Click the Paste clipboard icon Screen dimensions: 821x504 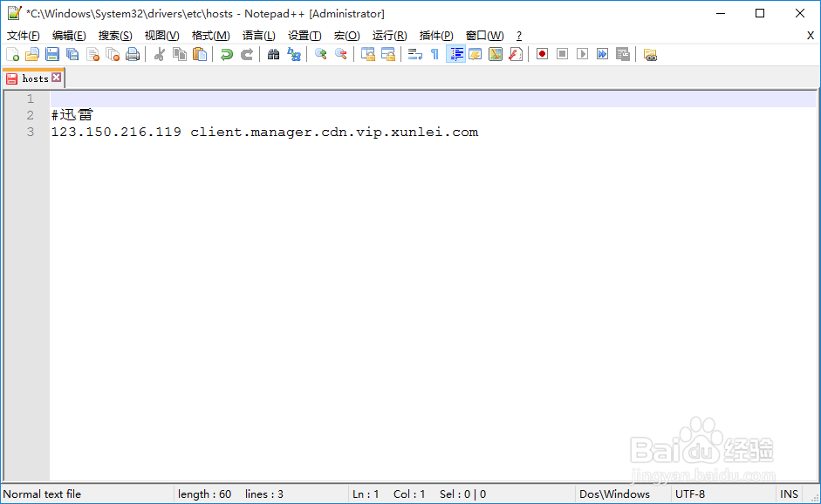[x=200, y=54]
